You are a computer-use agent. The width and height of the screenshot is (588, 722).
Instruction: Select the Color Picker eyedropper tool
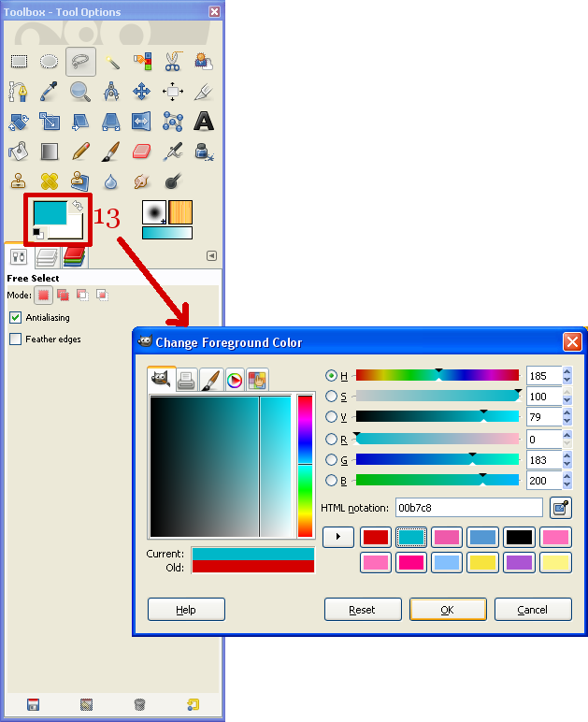(x=50, y=92)
